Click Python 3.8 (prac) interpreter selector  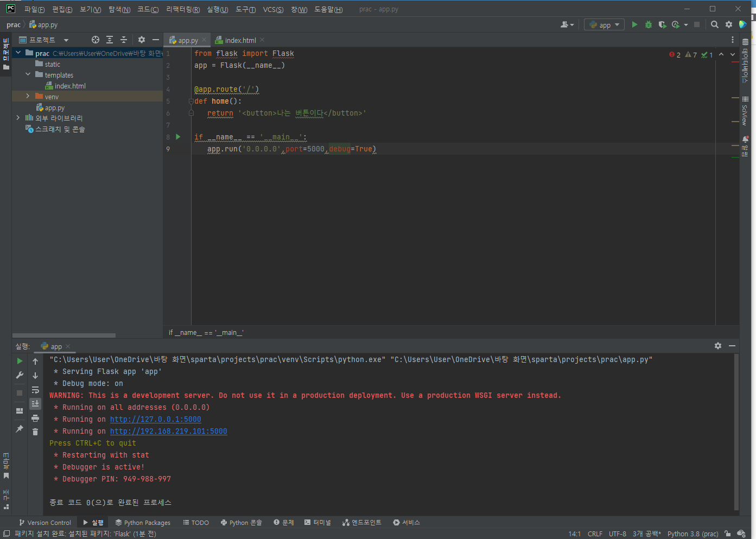coord(693,534)
